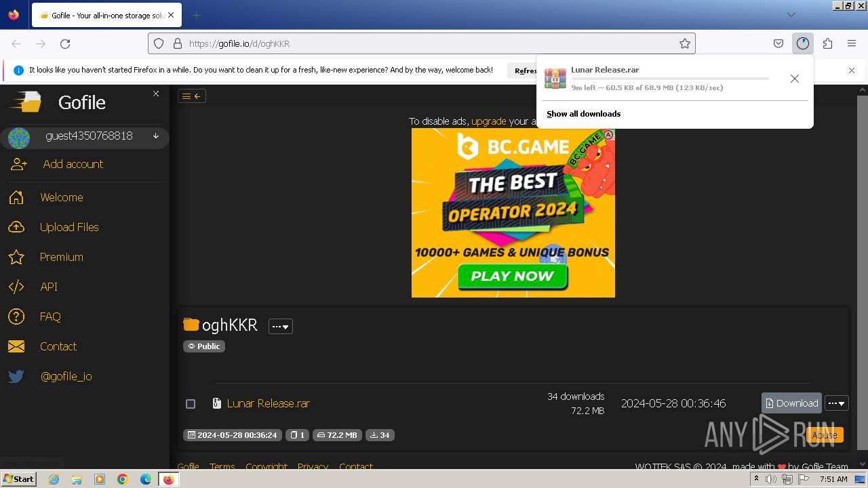Open tracking protection shield icon
Viewport: 868px width, 488px height.
pyautogui.click(x=159, y=43)
